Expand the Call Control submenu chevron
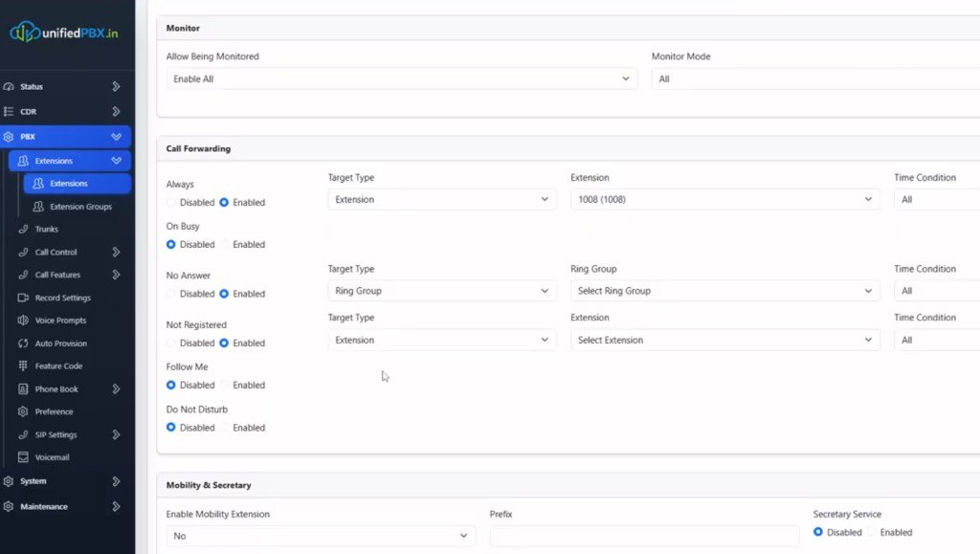Viewport: 980px width, 554px height. pos(116,252)
